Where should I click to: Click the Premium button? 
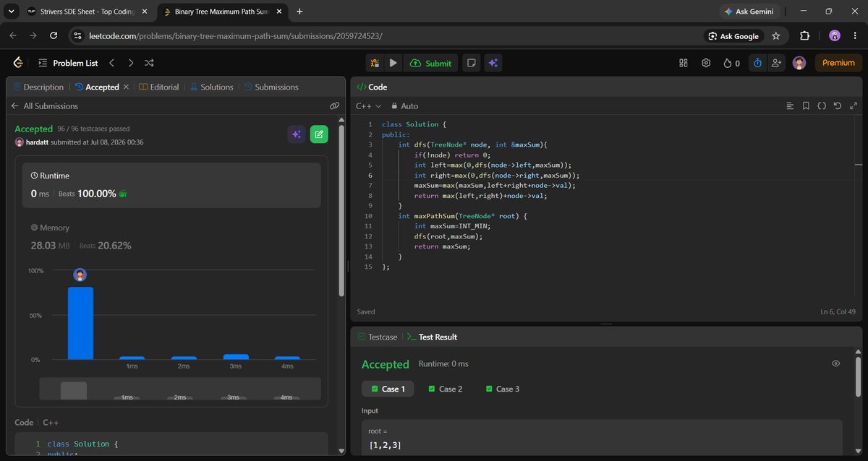838,63
